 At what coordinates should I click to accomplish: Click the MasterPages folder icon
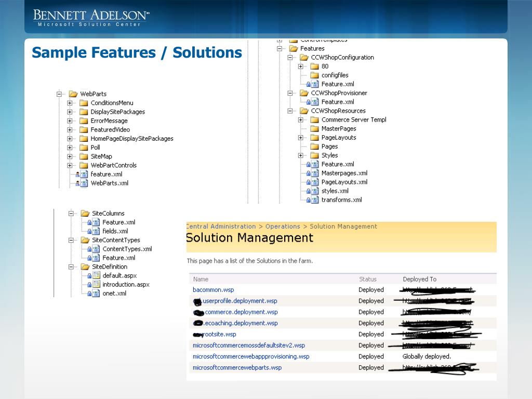[x=314, y=129]
